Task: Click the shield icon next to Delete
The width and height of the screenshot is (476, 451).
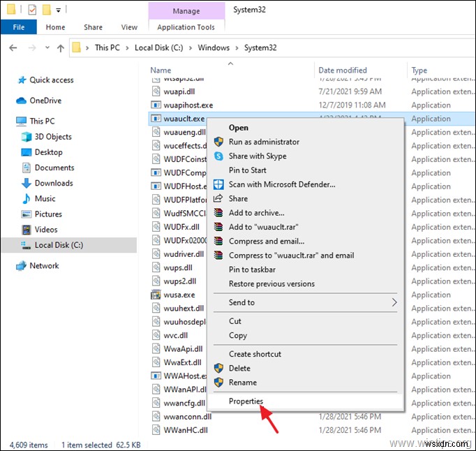Action: point(218,369)
